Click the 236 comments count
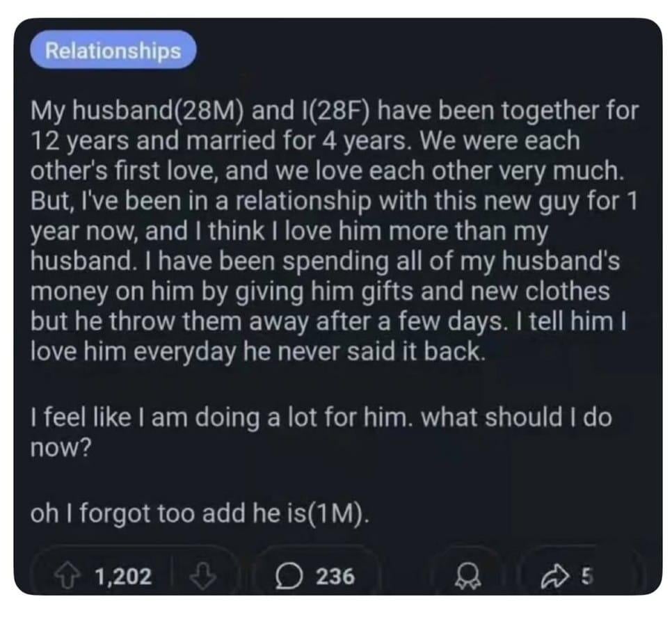Image resolution: width=672 pixels, height=617 pixels. click(x=335, y=577)
